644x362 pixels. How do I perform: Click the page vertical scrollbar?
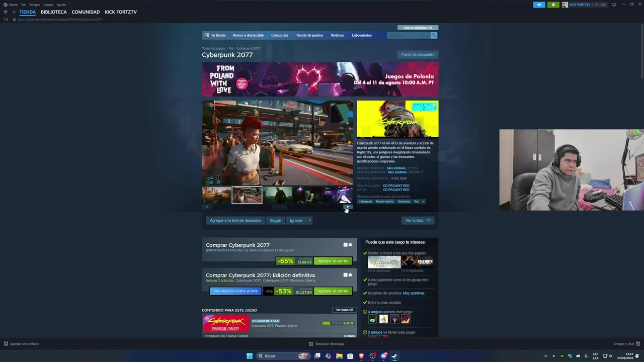click(x=641, y=50)
